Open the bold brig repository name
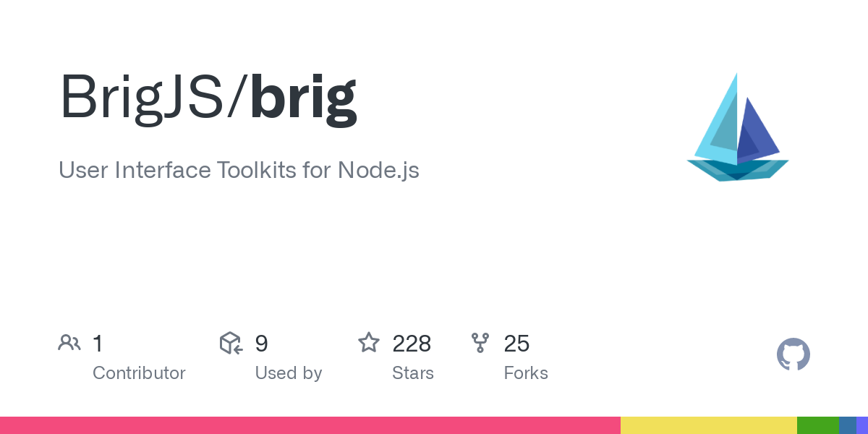868x434 pixels. point(303,99)
